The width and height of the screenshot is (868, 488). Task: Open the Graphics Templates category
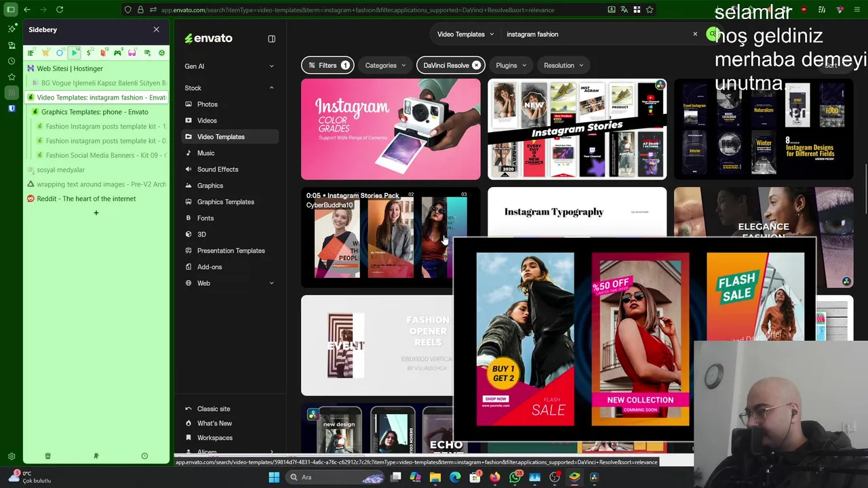pos(225,202)
